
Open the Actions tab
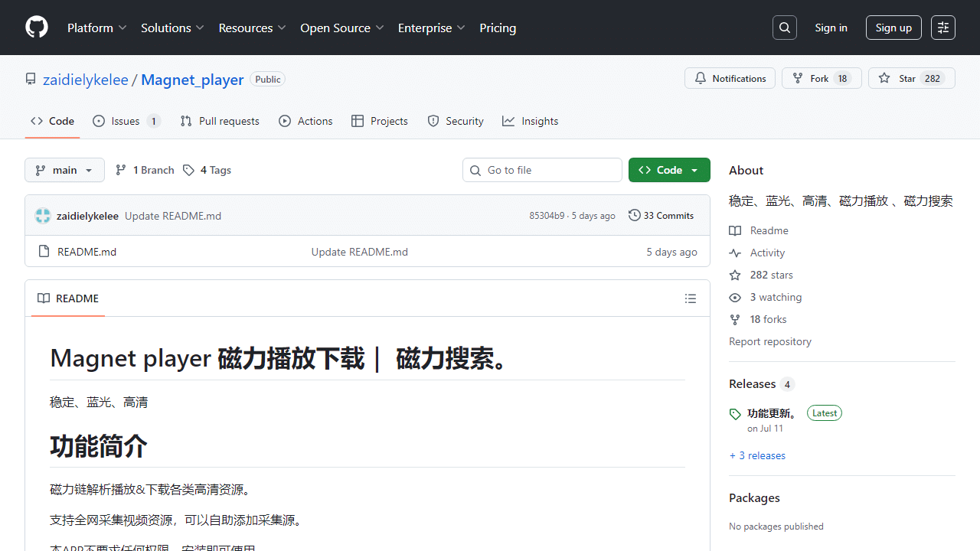click(305, 121)
